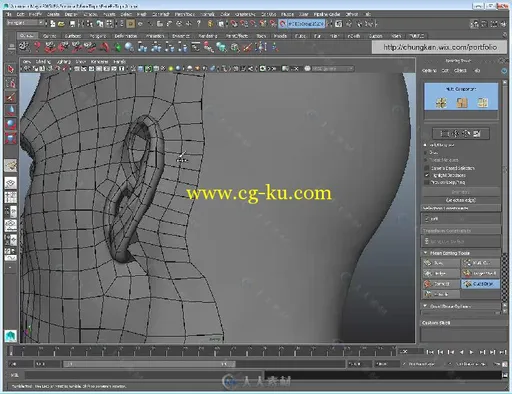
Task: Open the Selection Constraints Off dropdown
Action: click(x=461, y=219)
